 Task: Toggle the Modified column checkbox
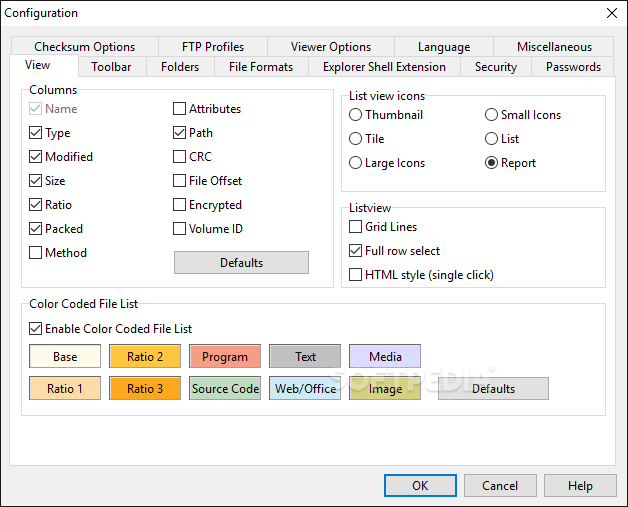pos(35,157)
